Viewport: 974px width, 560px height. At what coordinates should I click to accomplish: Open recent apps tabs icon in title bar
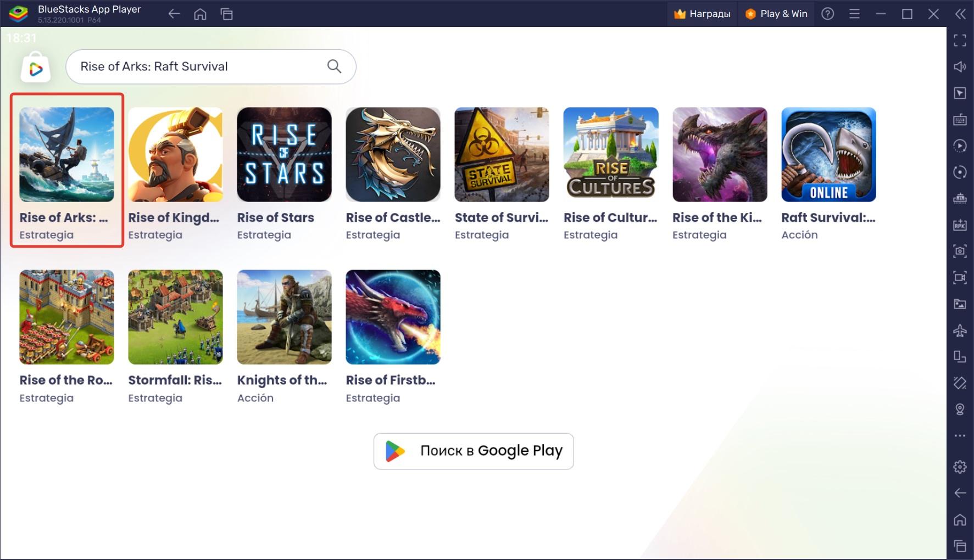click(227, 14)
